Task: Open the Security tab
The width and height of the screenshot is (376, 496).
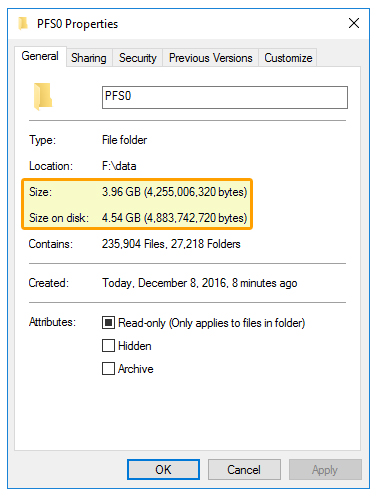Action: click(138, 58)
